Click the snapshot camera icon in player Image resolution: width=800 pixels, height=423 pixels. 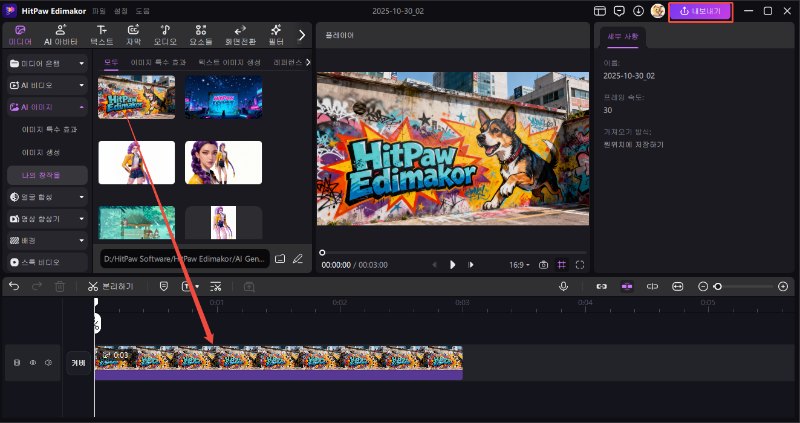point(543,265)
